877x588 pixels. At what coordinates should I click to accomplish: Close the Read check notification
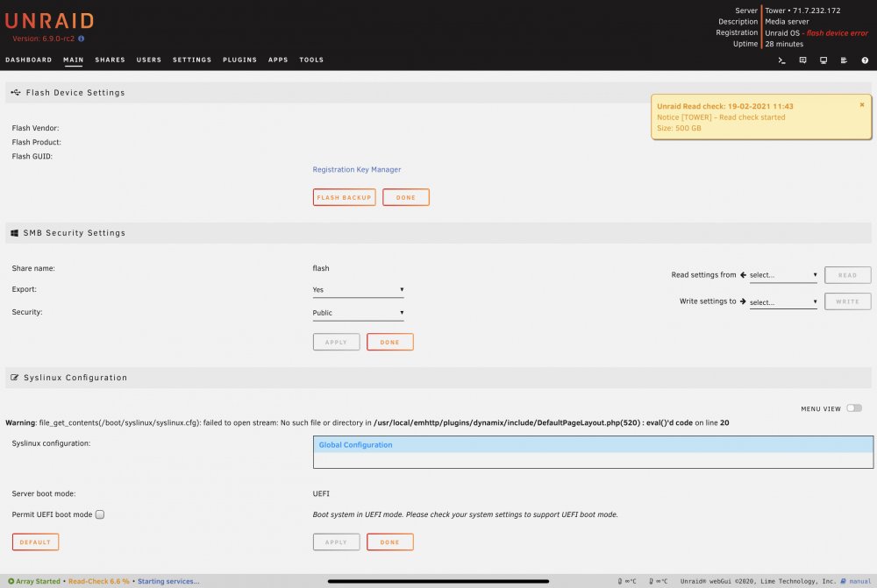coord(862,104)
